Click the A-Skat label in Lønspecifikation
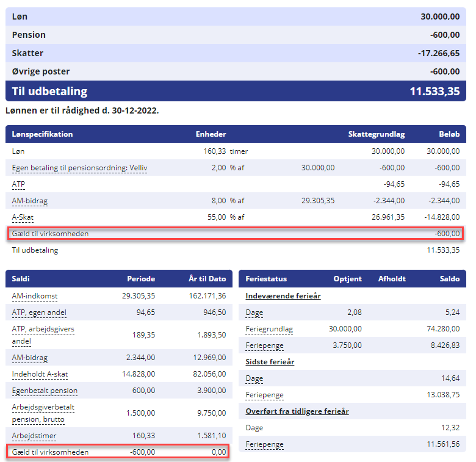 (x=23, y=217)
